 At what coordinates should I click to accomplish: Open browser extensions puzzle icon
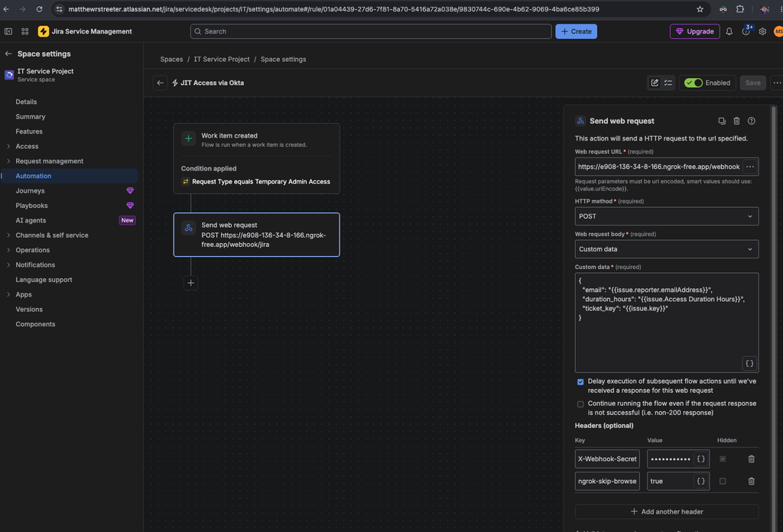[740, 9]
